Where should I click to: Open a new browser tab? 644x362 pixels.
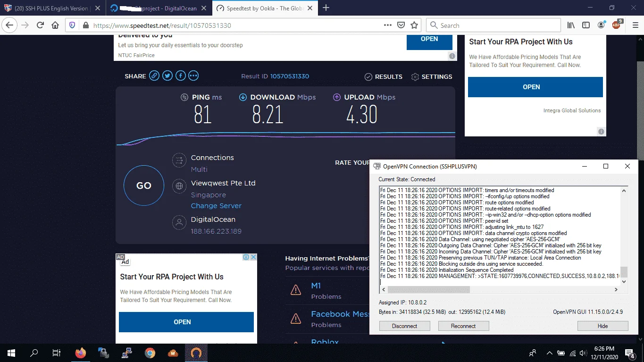pyautogui.click(x=326, y=8)
